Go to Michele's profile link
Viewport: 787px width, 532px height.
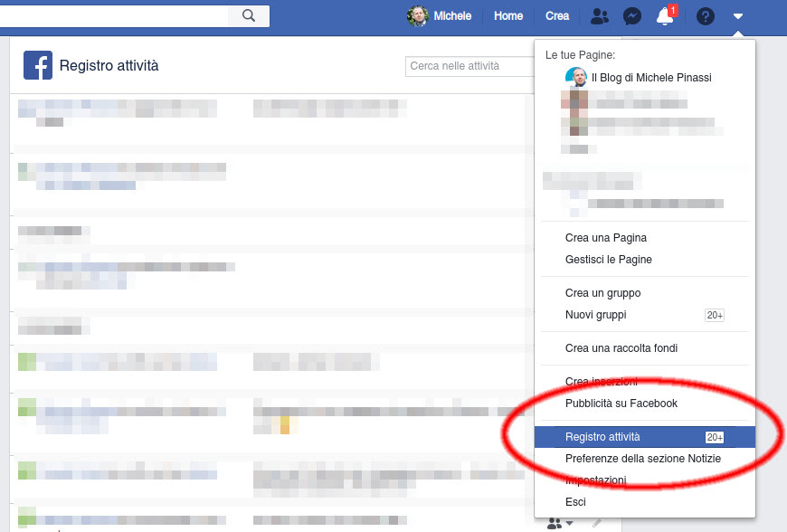pyautogui.click(x=452, y=16)
